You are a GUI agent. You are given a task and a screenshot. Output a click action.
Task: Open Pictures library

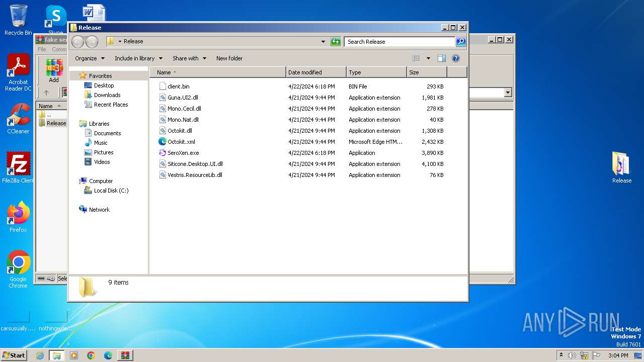tap(104, 152)
